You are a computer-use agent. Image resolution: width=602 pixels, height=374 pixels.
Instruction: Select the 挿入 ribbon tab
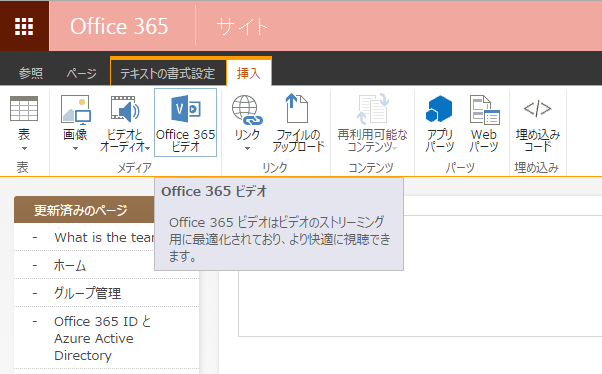coord(249,73)
